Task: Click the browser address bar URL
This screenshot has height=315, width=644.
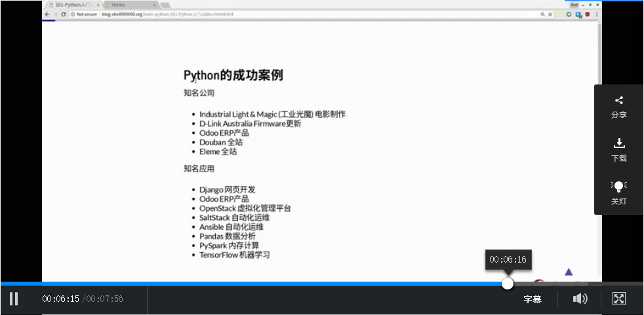Action: click(168, 14)
